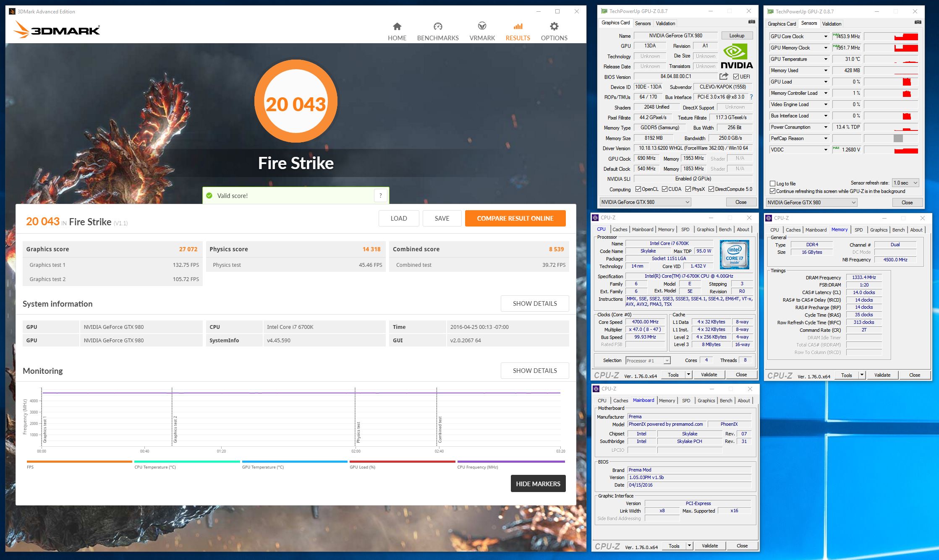Click the red GPU Load legend bar
Image resolution: width=939 pixels, height=560 pixels.
(403, 461)
